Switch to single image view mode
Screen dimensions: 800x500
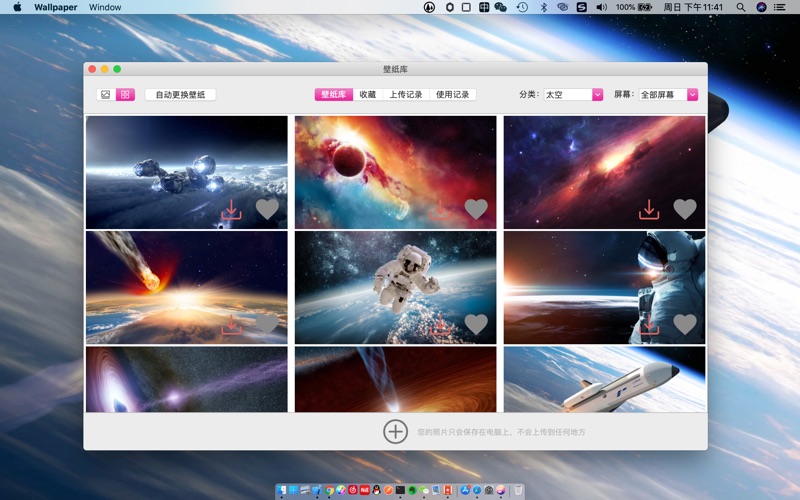click(106, 95)
